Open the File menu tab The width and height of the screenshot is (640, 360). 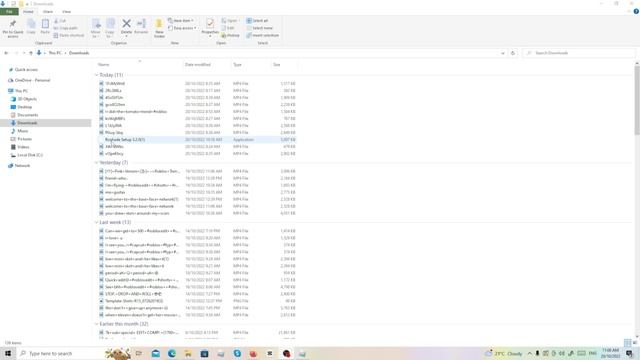click(9, 12)
